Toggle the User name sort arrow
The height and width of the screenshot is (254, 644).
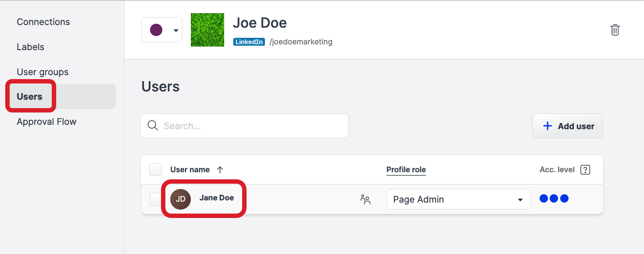point(220,169)
